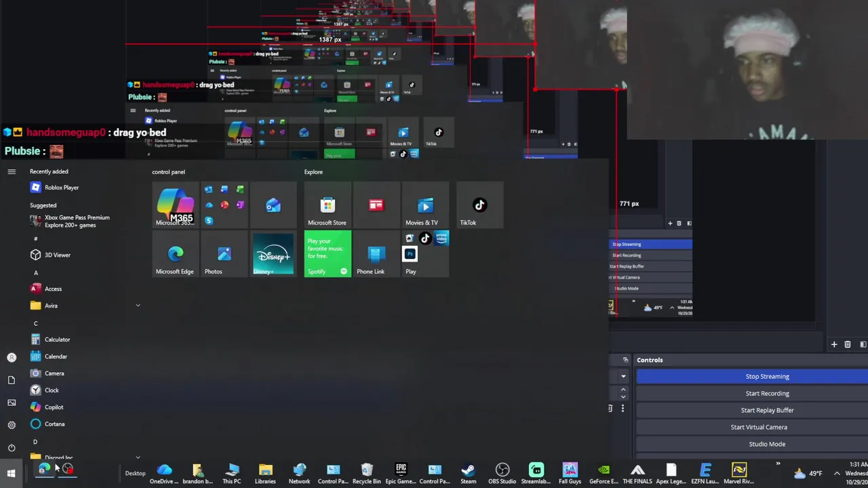Image resolution: width=868 pixels, height=488 pixels.
Task: Launch Steam from taskbar toolbar
Action: point(468,474)
